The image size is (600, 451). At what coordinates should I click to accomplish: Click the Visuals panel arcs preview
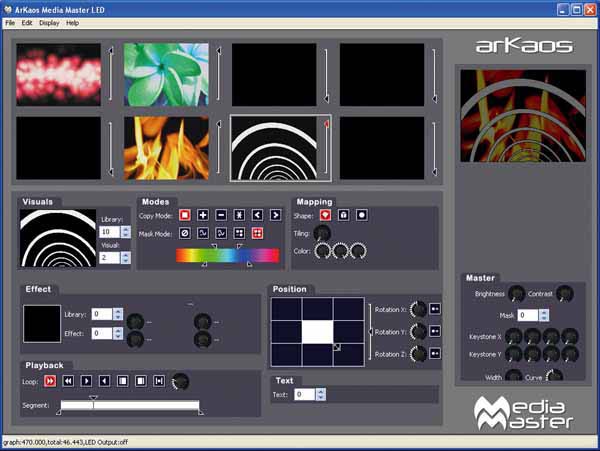(x=58, y=238)
